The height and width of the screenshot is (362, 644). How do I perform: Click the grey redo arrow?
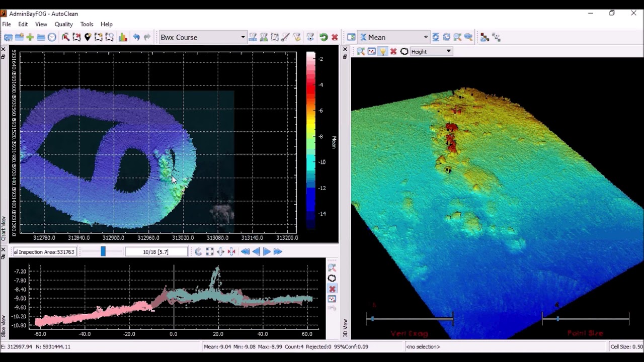(147, 37)
